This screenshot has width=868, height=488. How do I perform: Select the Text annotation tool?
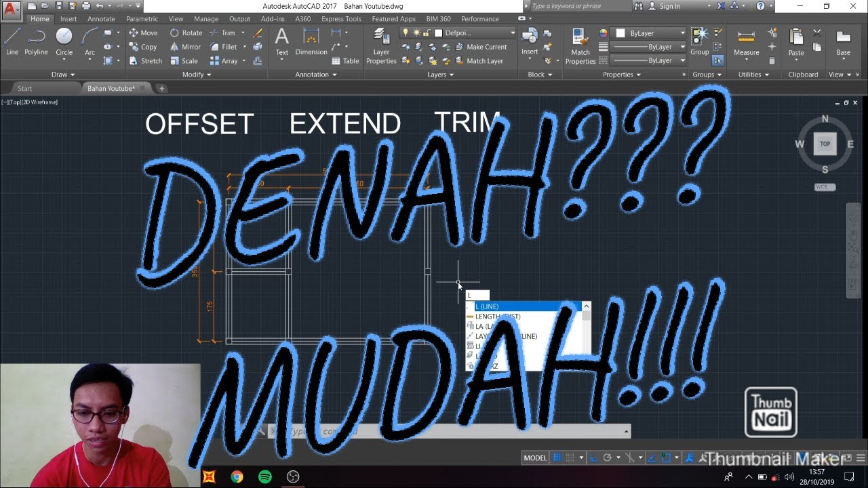(282, 42)
